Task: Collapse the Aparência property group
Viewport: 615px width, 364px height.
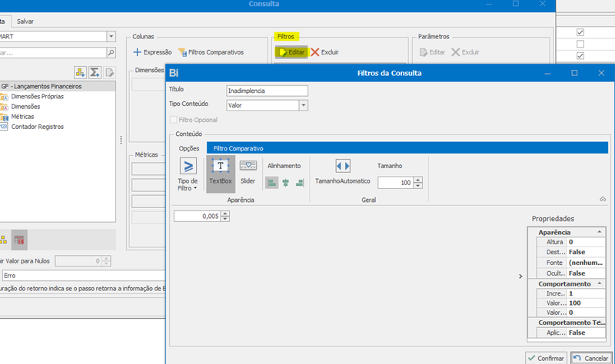Action: [x=600, y=232]
